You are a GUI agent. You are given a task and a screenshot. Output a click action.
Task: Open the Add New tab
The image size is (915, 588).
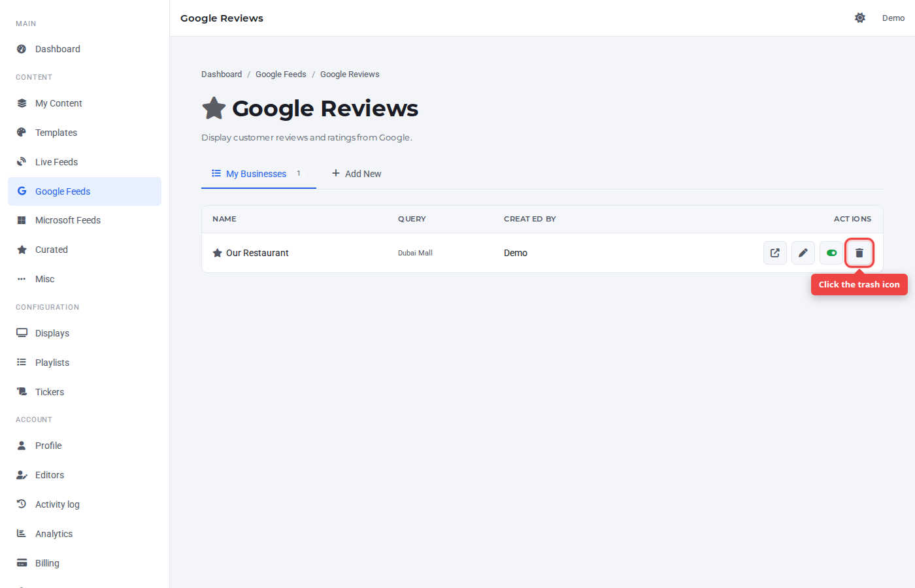[357, 174]
